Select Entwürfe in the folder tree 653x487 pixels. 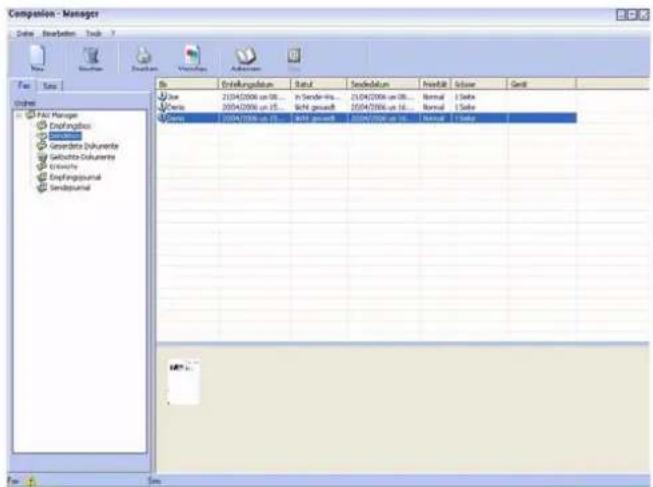tap(64, 167)
